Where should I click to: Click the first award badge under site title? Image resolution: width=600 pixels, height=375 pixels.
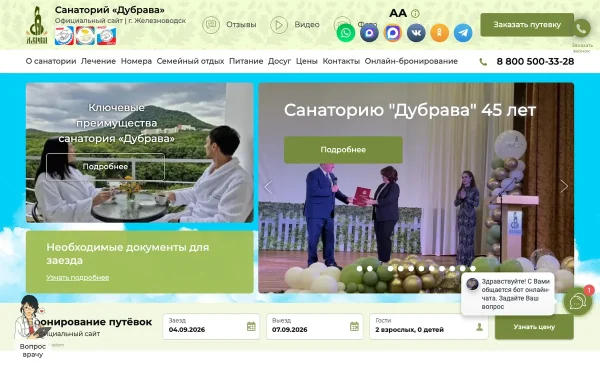tap(64, 36)
